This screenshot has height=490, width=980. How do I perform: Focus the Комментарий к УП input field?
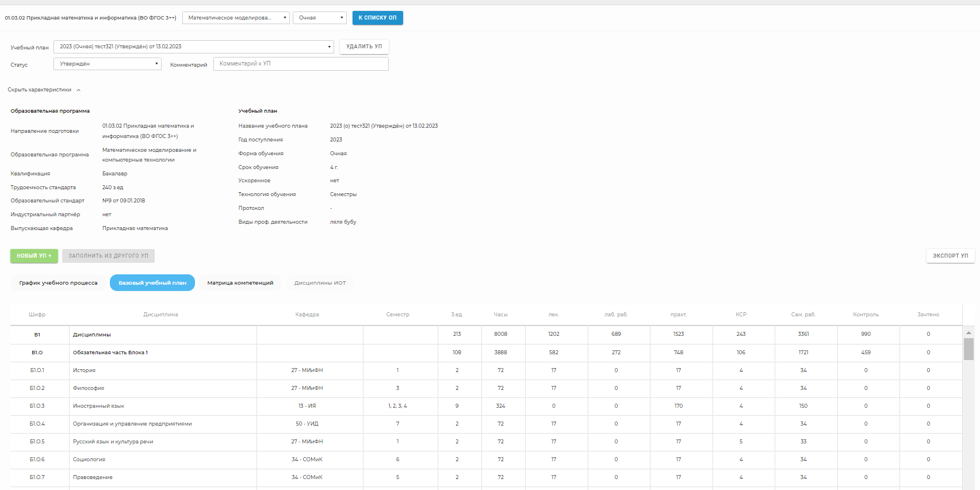[301, 64]
